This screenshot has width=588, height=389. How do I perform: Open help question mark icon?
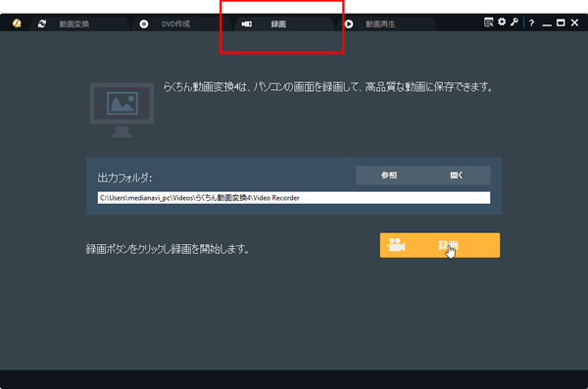pyautogui.click(x=531, y=24)
